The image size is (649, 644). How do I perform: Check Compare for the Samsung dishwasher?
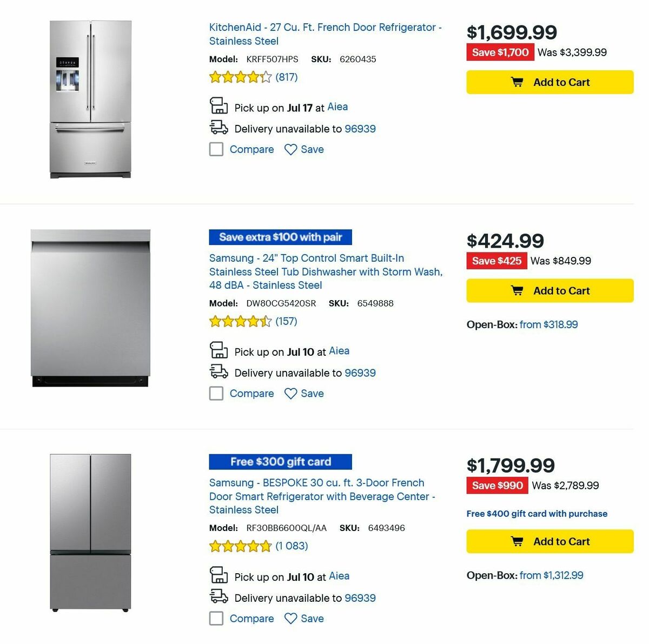pyautogui.click(x=216, y=393)
